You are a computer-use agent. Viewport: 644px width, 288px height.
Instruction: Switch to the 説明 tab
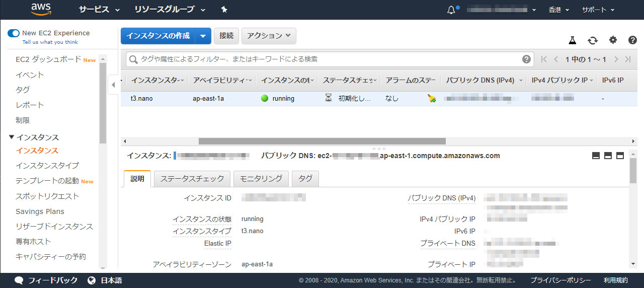[x=137, y=179]
